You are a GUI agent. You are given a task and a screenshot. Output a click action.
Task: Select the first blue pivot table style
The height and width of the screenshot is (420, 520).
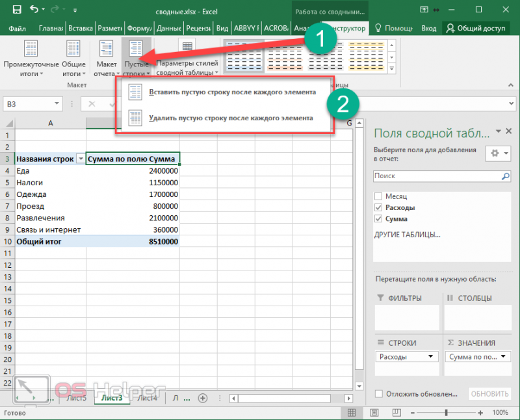click(x=244, y=57)
